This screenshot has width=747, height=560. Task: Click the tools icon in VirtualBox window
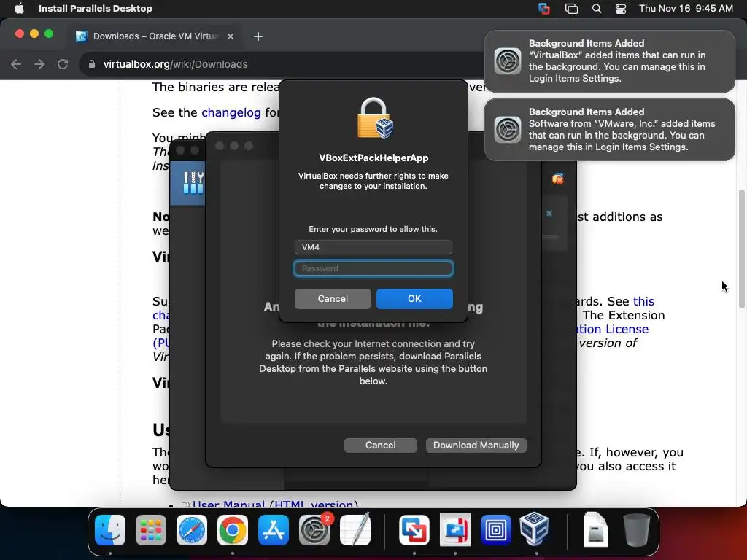pyautogui.click(x=193, y=183)
